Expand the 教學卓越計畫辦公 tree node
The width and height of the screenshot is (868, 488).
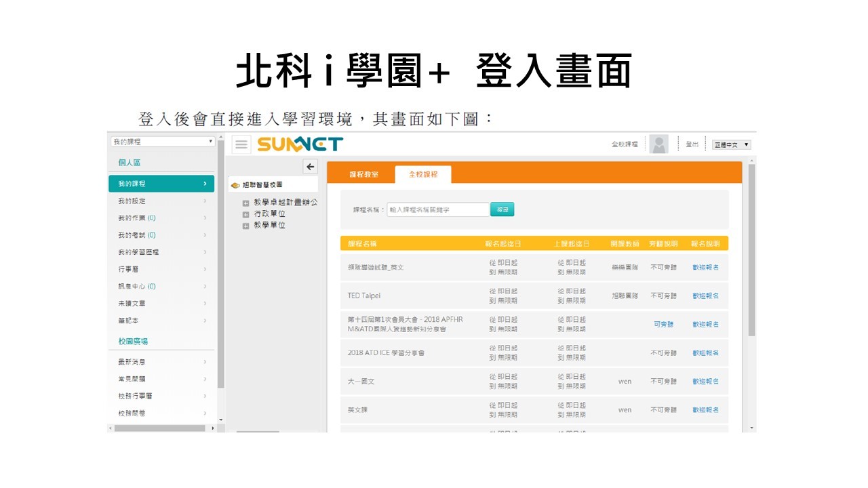(x=246, y=203)
